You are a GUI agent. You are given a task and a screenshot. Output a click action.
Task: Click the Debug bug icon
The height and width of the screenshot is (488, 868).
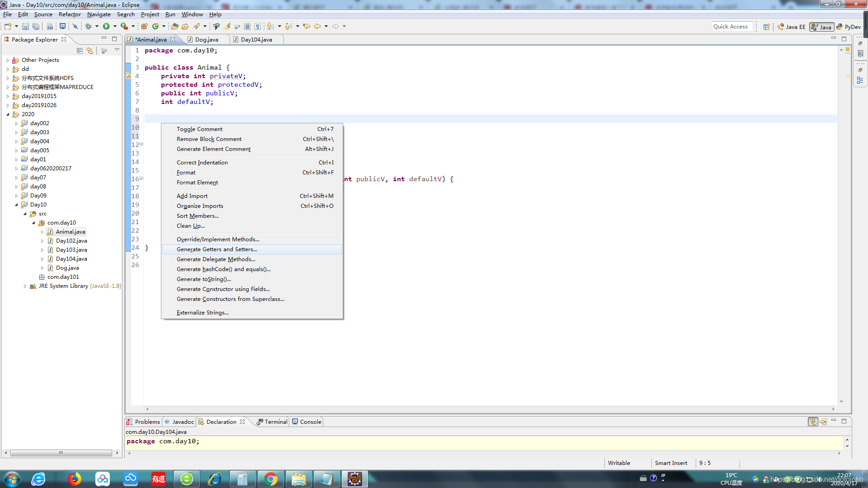click(88, 26)
